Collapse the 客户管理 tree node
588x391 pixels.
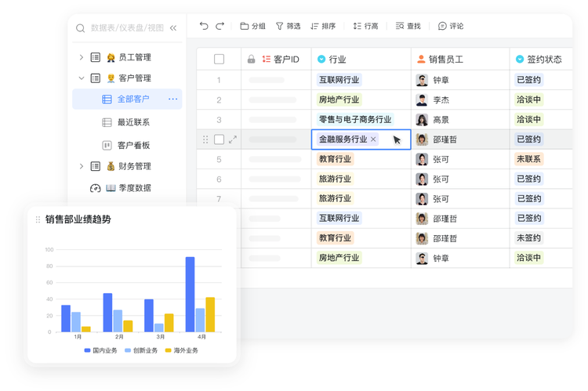82,78
